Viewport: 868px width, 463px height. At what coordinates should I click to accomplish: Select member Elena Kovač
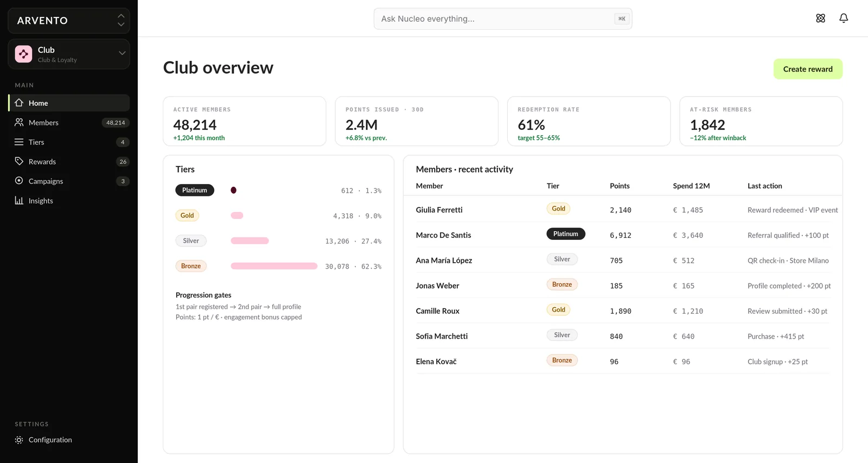coord(436,361)
